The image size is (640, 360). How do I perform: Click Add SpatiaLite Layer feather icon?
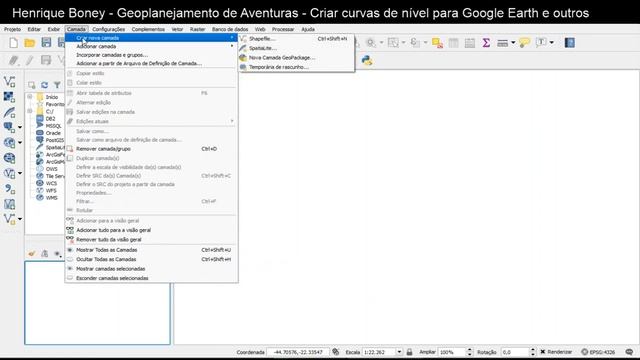(x=9, y=112)
